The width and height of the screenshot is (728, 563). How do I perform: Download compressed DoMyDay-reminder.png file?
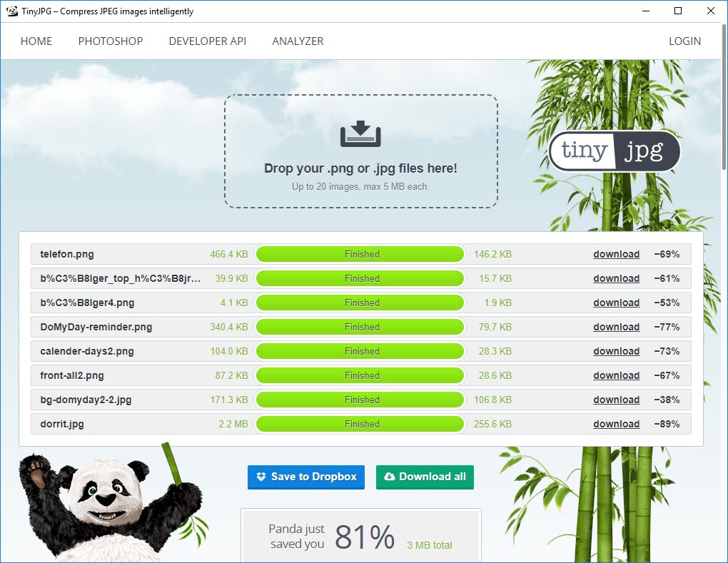point(616,328)
